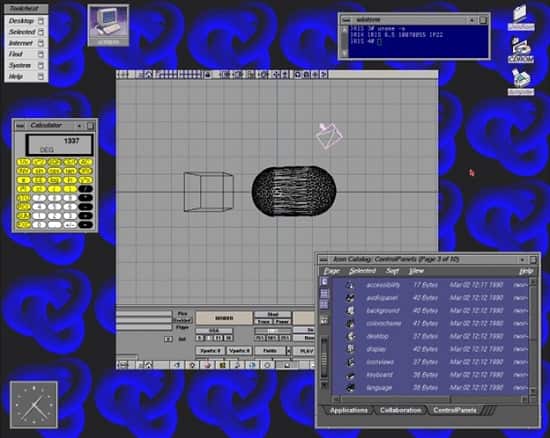Open the desktop control panel icon
This screenshot has width=550, height=438.
click(350, 336)
